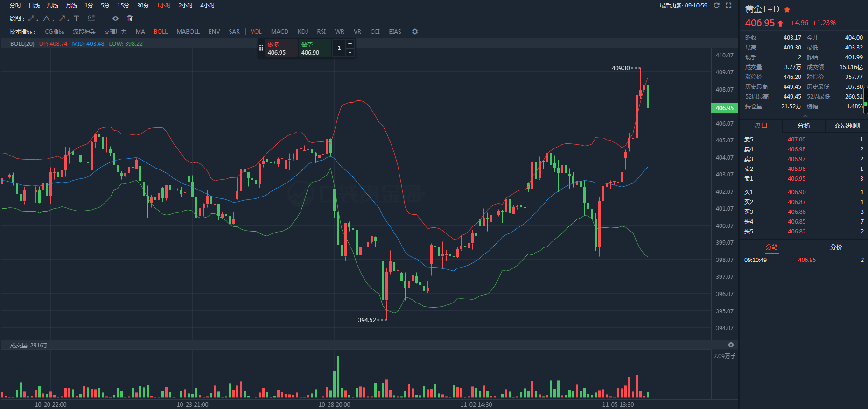The image size is (868, 409).
Task: Select the 30分 timeframe
Action: pos(143,6)
